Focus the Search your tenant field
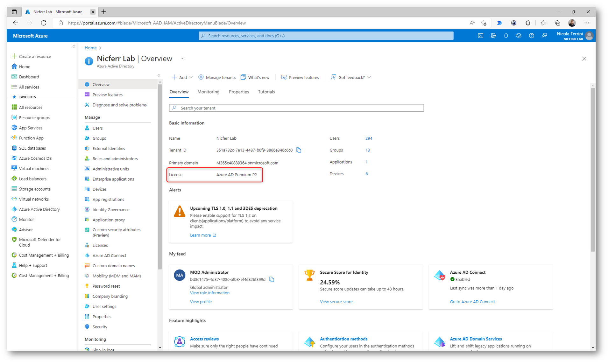This screenshot has width=609, height=364. tap(296, 108)
